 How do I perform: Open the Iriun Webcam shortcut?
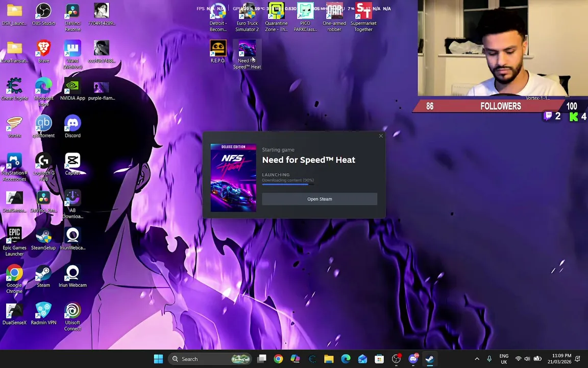tap(72, 277)
